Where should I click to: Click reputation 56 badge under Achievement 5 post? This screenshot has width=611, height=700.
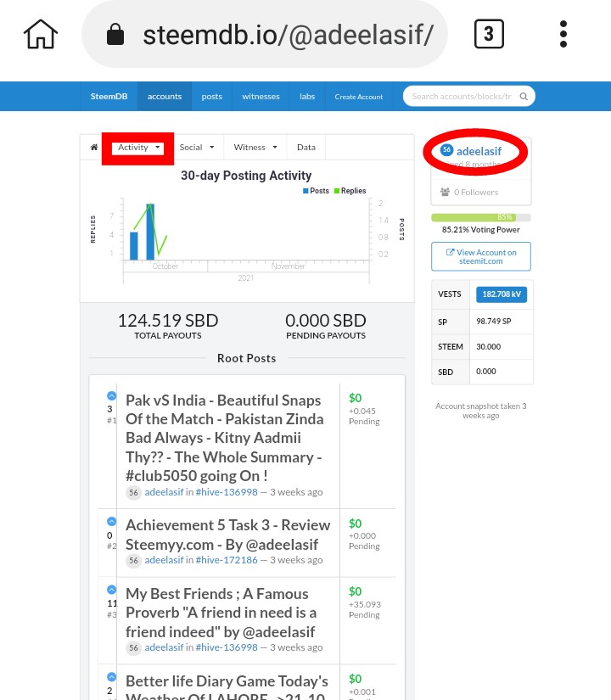pos(133,561)
